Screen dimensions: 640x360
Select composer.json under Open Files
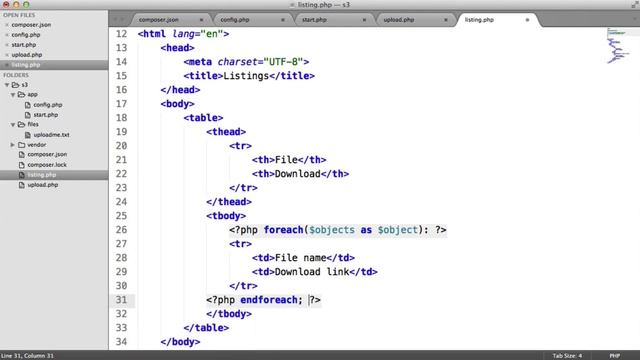pos(31,25)
